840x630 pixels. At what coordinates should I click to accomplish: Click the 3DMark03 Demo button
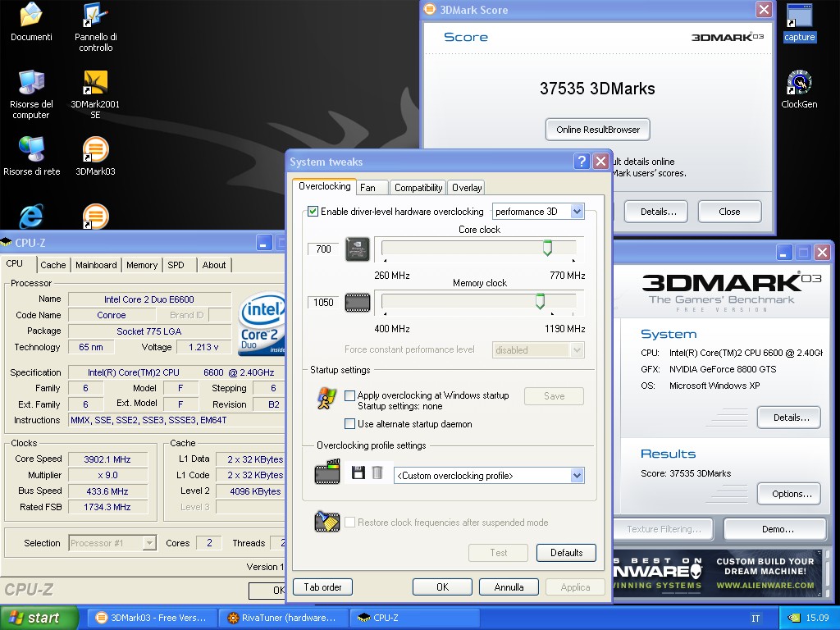[x=774, y=529]
